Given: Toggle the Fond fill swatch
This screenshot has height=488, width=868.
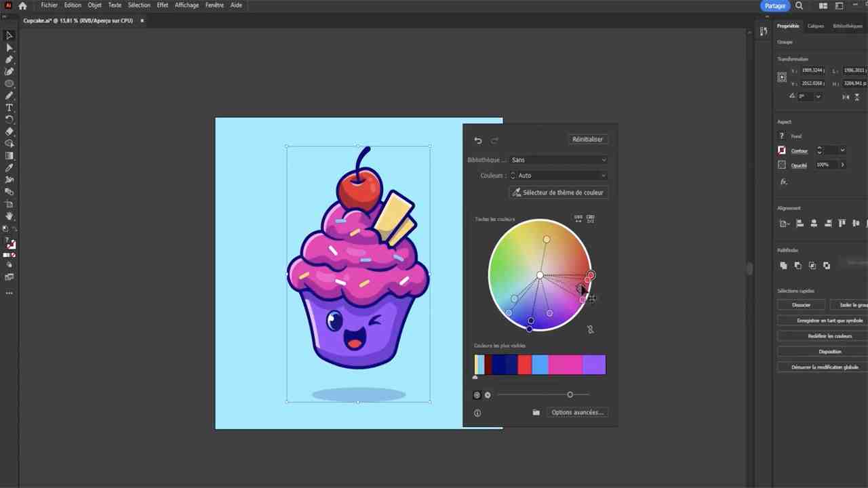Looking at the screenshot, I should (x=782, y=136).
